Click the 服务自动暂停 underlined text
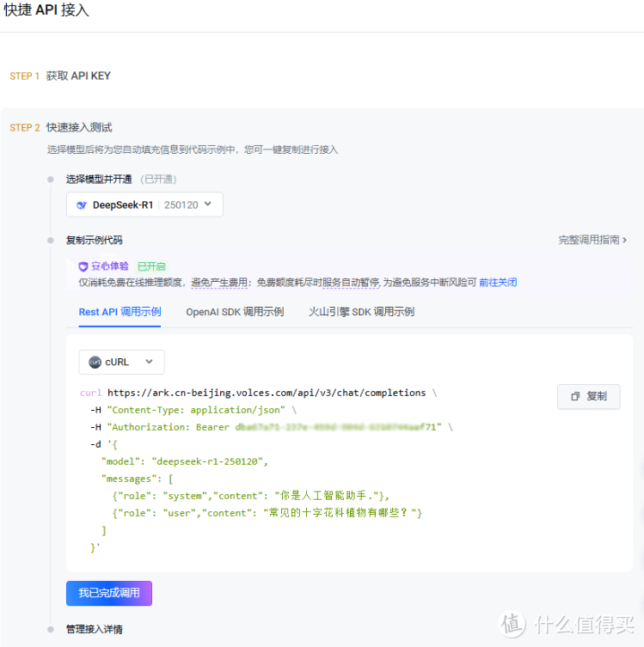644x647 pixels. pos(351,282)
